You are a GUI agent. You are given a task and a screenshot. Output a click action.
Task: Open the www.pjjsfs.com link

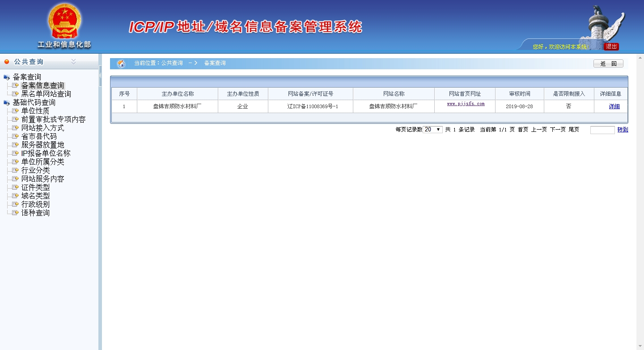click(466, 104)
